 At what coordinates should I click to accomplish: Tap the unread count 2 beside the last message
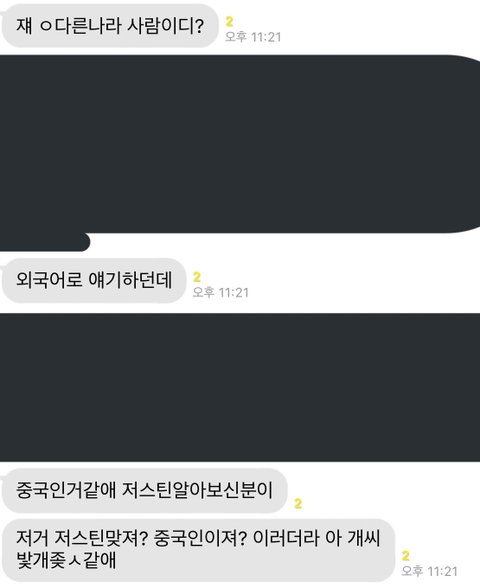(405, 555)
